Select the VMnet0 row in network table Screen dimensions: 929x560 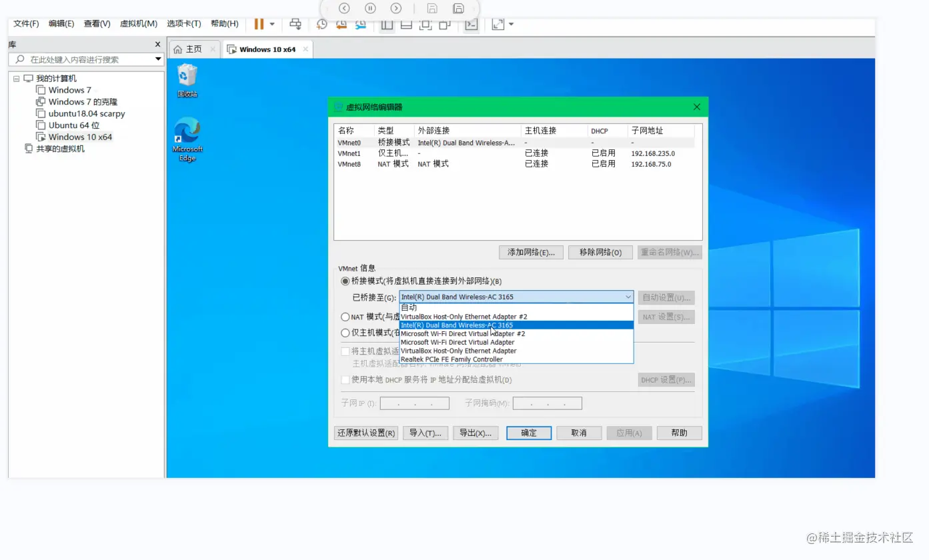(x=515, y=143)
